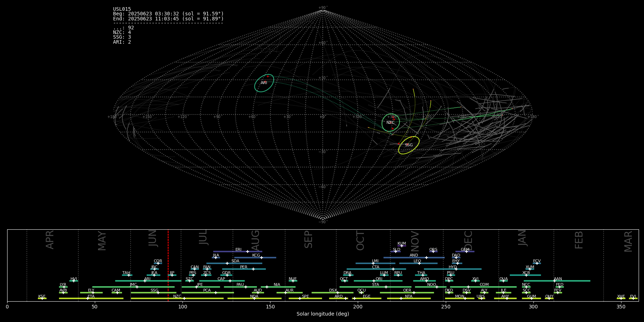Click the NDA shower label in timeline
Image resolution: width=644 pixels, height=322 pixels.
click(254, 297)
